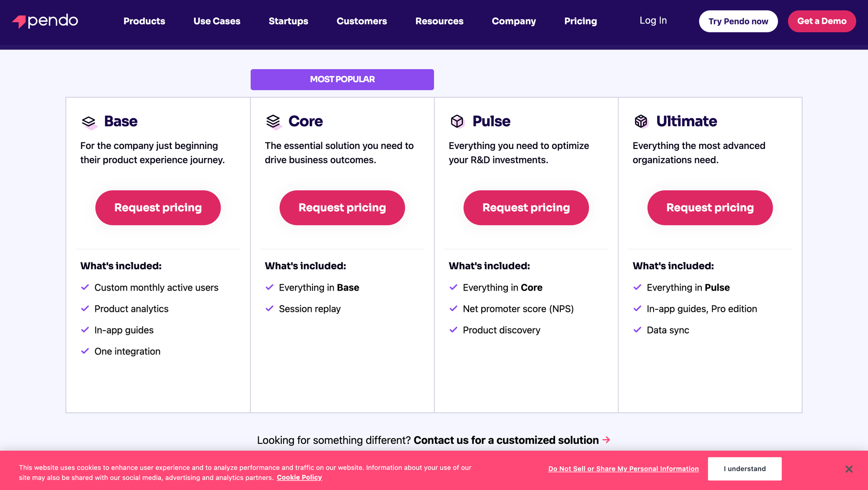
Task: Click the Pulse plan title
Action: [491, 121]
